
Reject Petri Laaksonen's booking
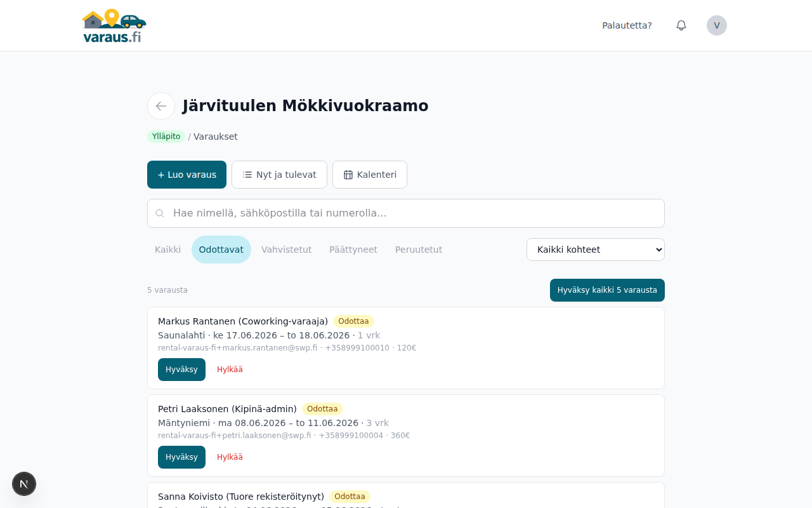click(x=230, y=457)
